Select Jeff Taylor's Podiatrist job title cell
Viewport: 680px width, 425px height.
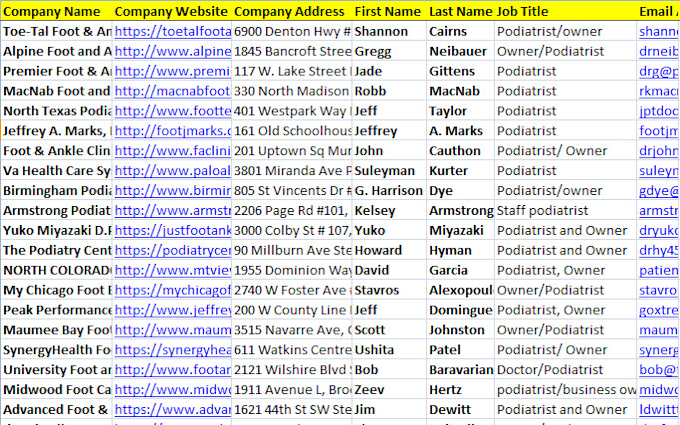coord(566,111)
